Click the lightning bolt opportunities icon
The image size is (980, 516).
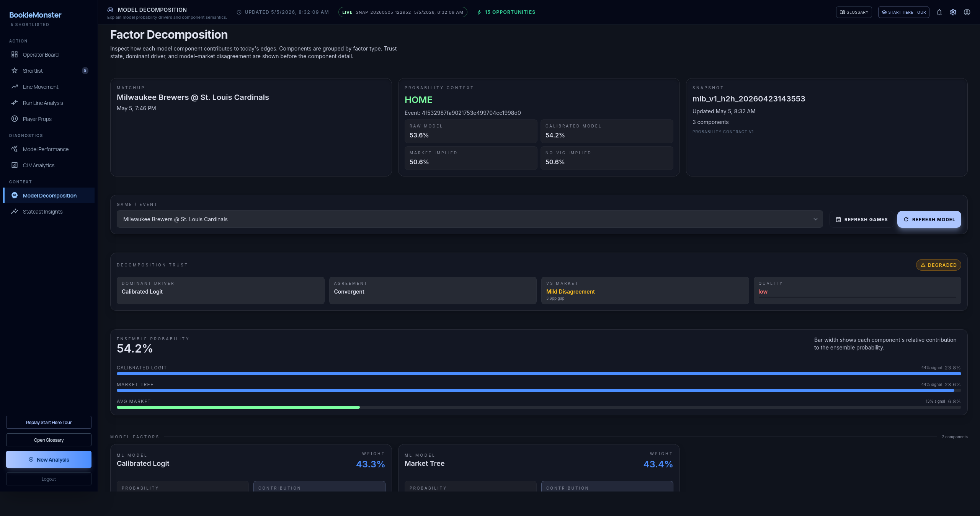(479, 12)
